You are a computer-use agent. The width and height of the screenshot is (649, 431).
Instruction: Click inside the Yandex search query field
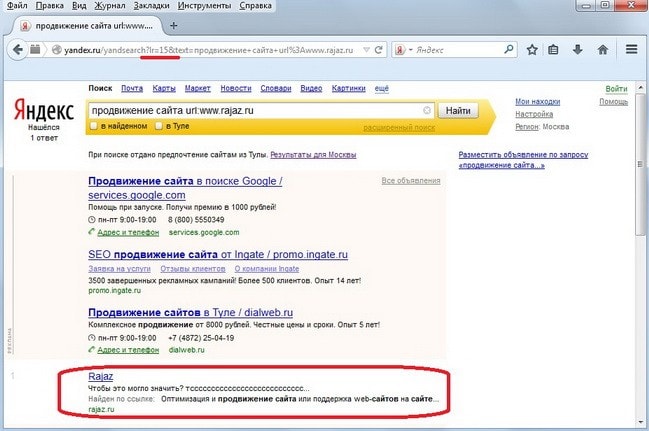coord(250,111)
